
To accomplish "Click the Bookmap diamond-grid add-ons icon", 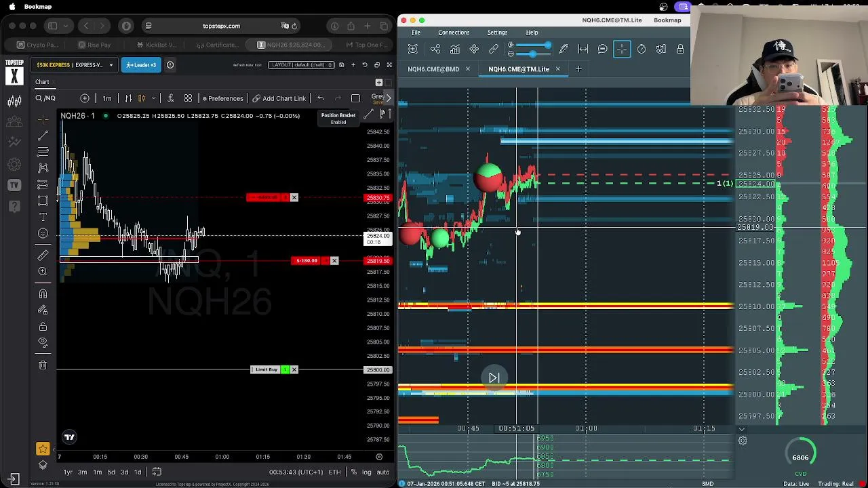I will coord(474,49).
